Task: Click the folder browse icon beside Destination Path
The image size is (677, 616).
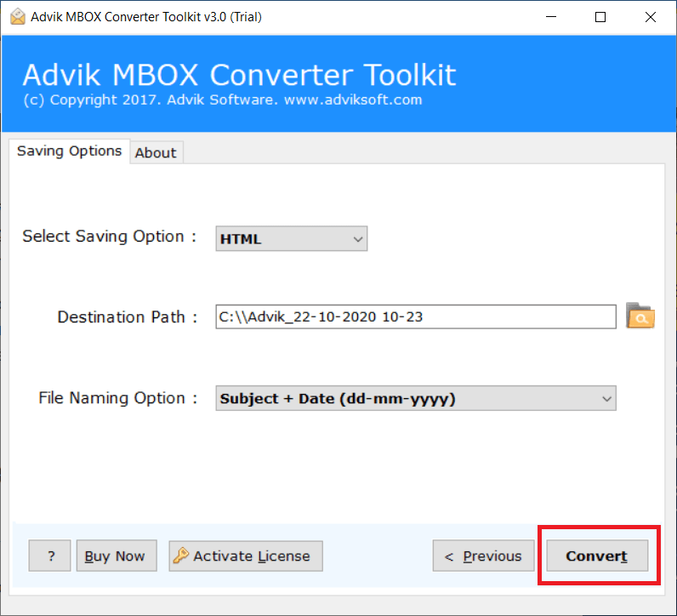Action: click(640, 317)
